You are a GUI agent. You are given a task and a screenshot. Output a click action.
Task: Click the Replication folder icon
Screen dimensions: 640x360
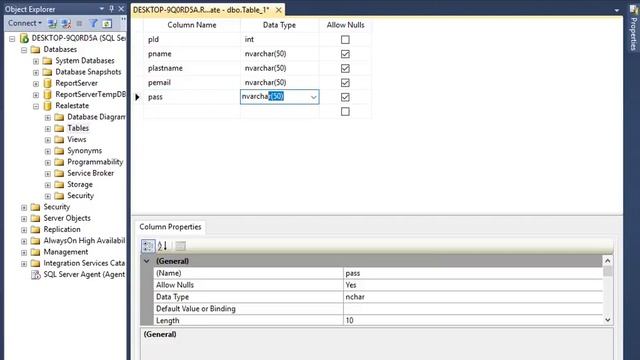click(x=36, y=229)
